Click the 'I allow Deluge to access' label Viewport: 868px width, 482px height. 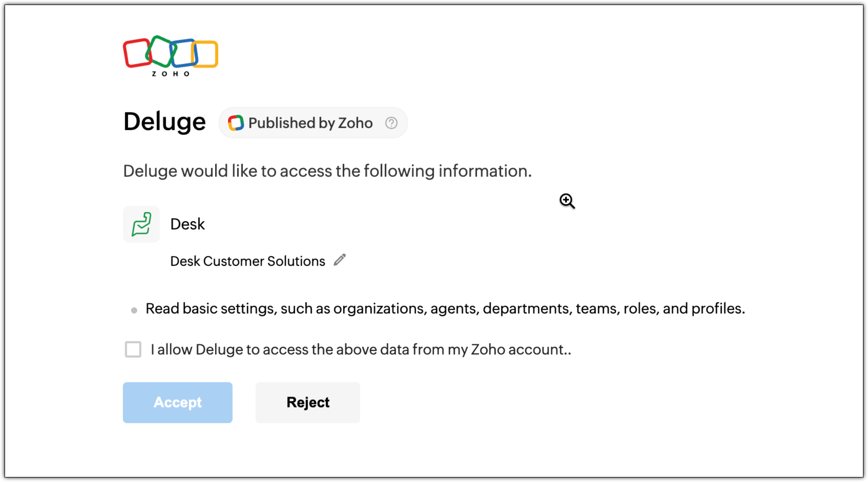coord(360,350)
